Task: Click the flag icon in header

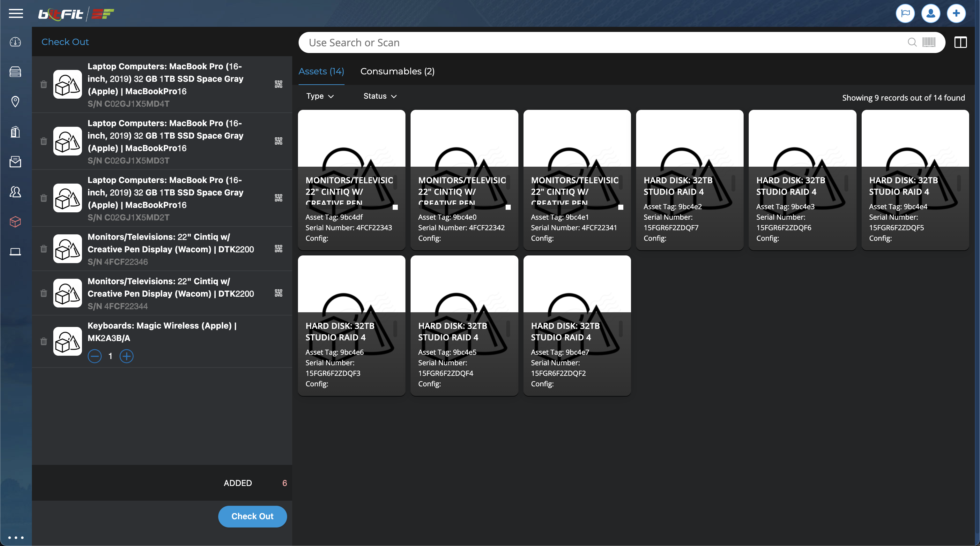Action: [905, 14]
